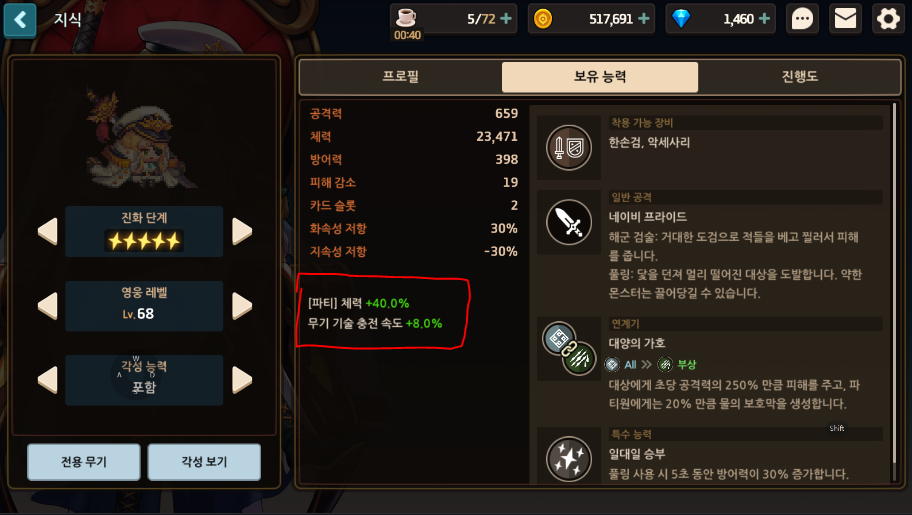Viewport: 912px width, 515px height.
Task: Select the 대양의 가호 chain skill icon
Action: point(569,349)
